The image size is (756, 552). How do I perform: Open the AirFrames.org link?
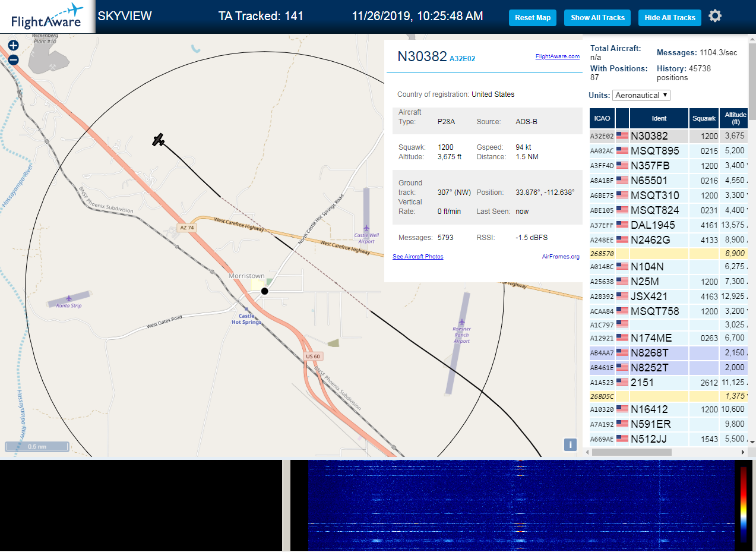tap(561, 257)
